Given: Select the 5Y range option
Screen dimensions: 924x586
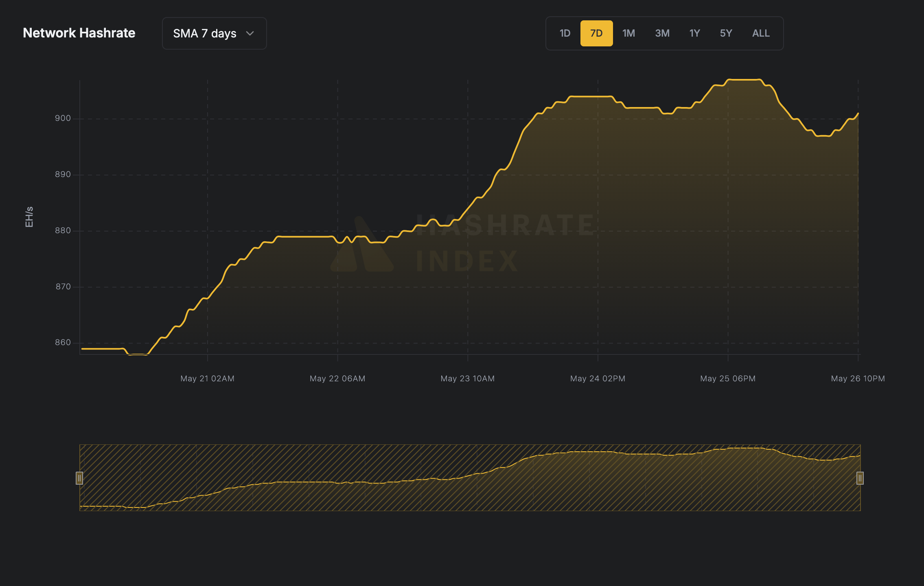Looking at the screenshot, I should tap(726, 33).
